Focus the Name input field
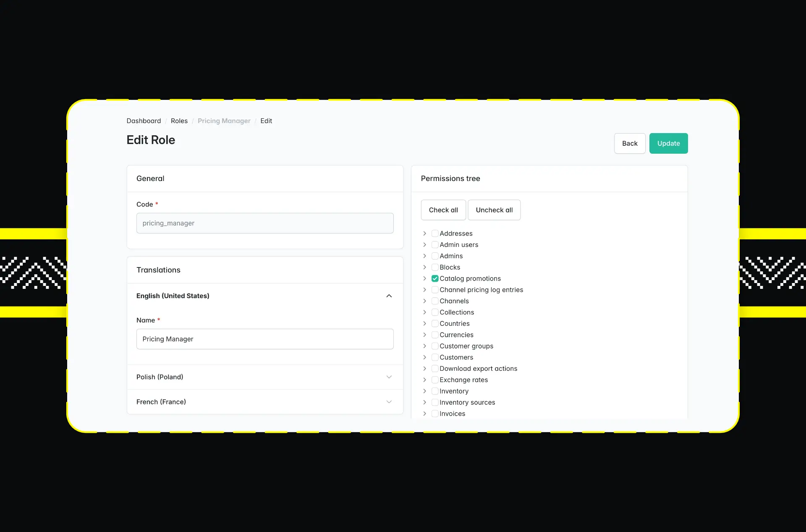 (x=265, y=339)
